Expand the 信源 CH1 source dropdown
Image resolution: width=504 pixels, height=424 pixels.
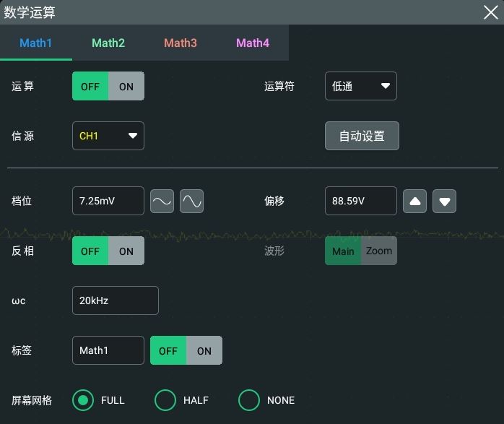108,136
